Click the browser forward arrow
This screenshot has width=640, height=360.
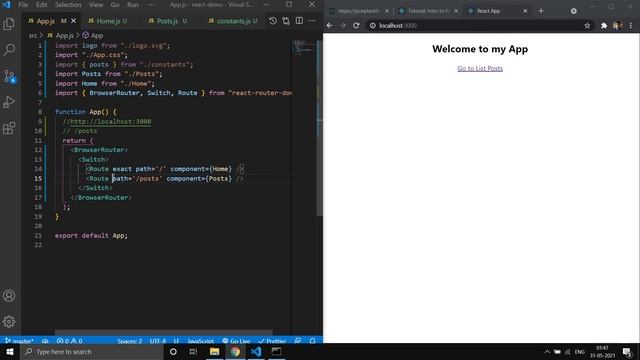(x=343, y=25)
